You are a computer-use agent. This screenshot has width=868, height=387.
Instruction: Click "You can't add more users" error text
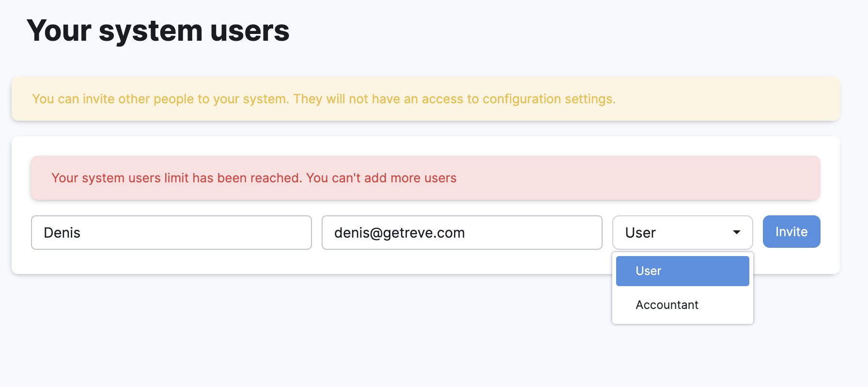click(x=381, y=178)
